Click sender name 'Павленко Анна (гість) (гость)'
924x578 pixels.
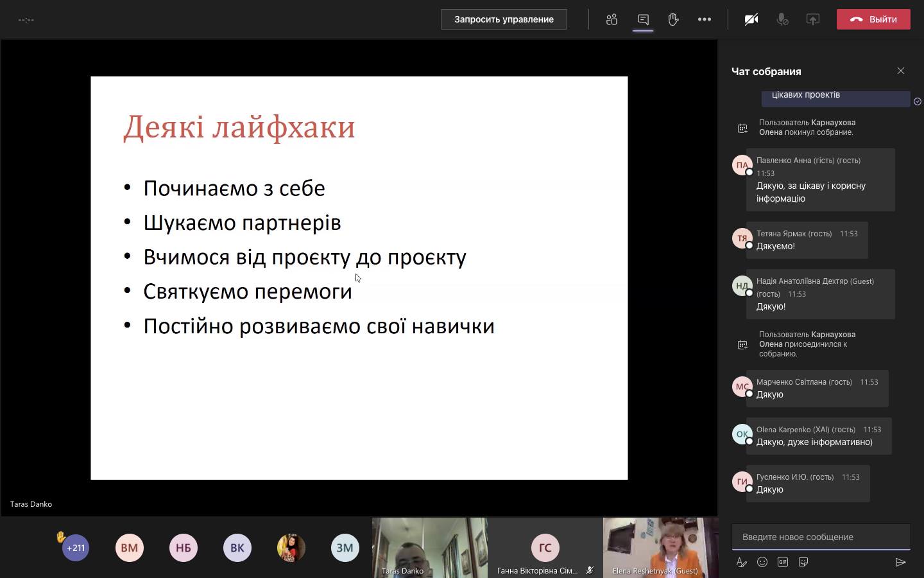tap(809, 161)
